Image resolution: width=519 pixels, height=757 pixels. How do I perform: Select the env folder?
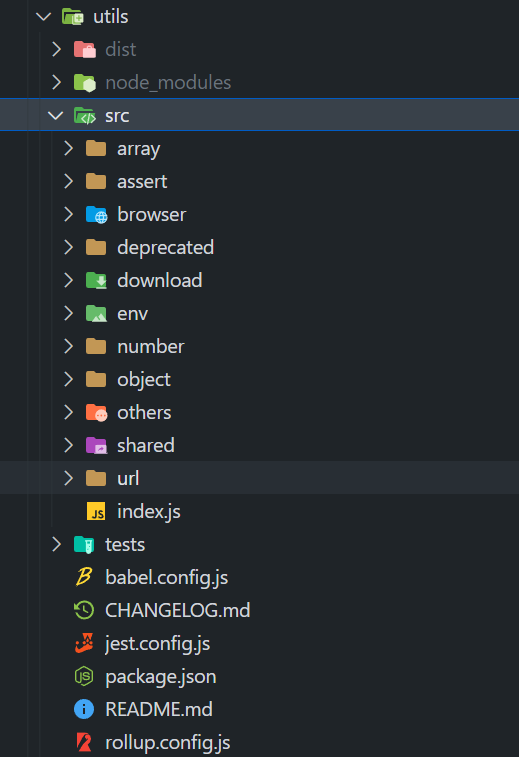(259, 313)
